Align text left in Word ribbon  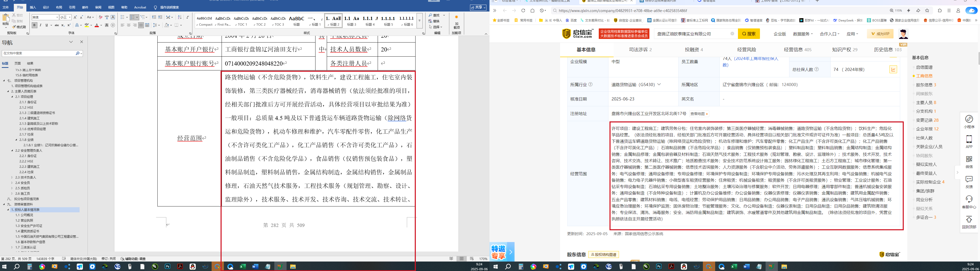pyautogui.click(x=123, y=25)
